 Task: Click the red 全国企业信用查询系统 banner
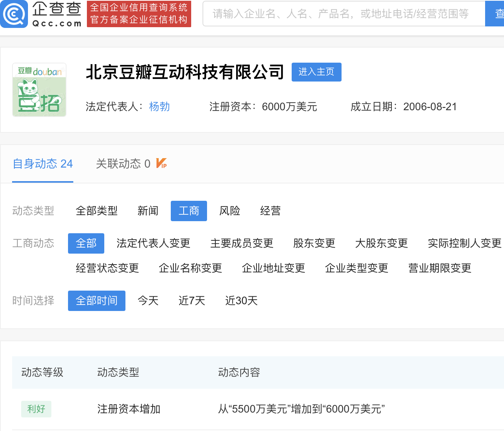139,14
